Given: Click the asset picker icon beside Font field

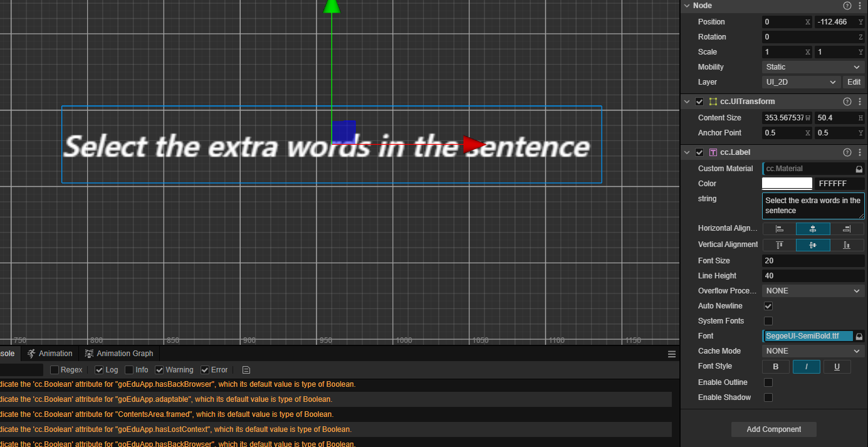Looking at the screenshot, I should [859, 337].
